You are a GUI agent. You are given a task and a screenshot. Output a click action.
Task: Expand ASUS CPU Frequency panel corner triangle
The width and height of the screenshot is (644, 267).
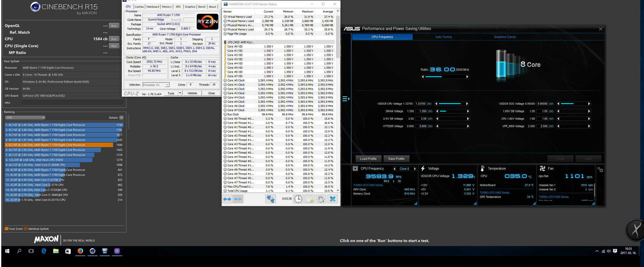pos(416,203)
